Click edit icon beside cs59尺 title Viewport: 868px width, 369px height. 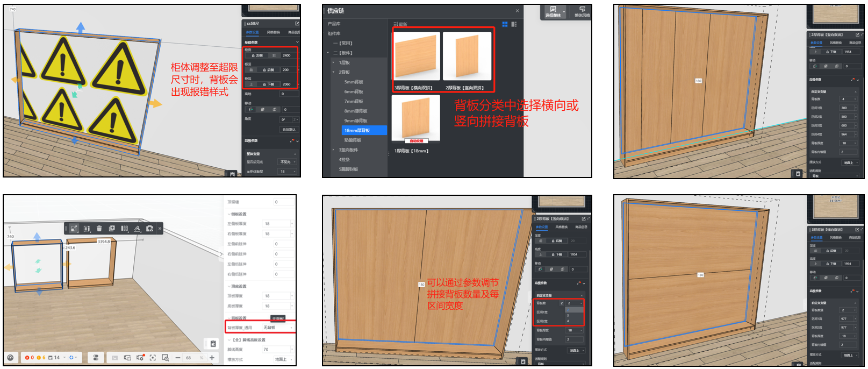(x=297, y=24)
